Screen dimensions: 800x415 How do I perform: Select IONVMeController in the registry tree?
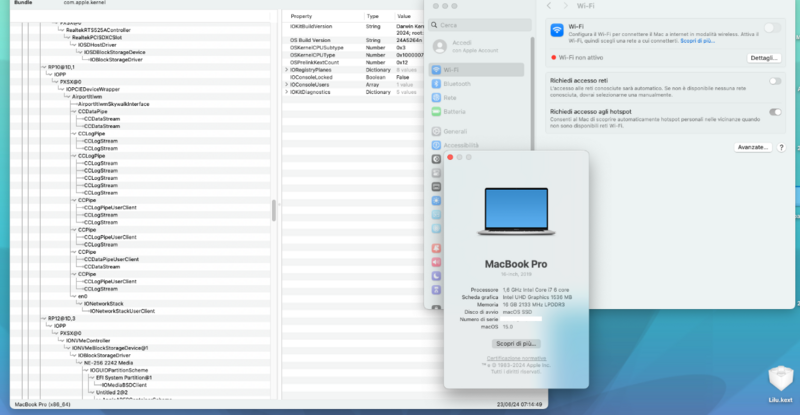[x=89, y=340]
